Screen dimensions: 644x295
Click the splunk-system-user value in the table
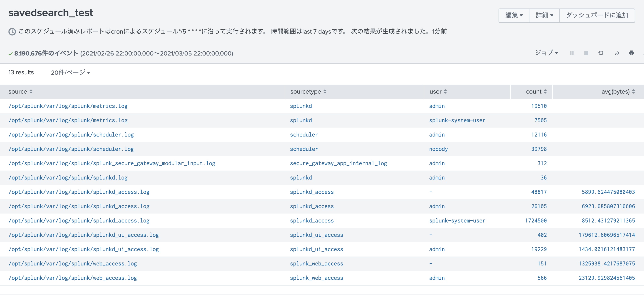tap(457, 120)
